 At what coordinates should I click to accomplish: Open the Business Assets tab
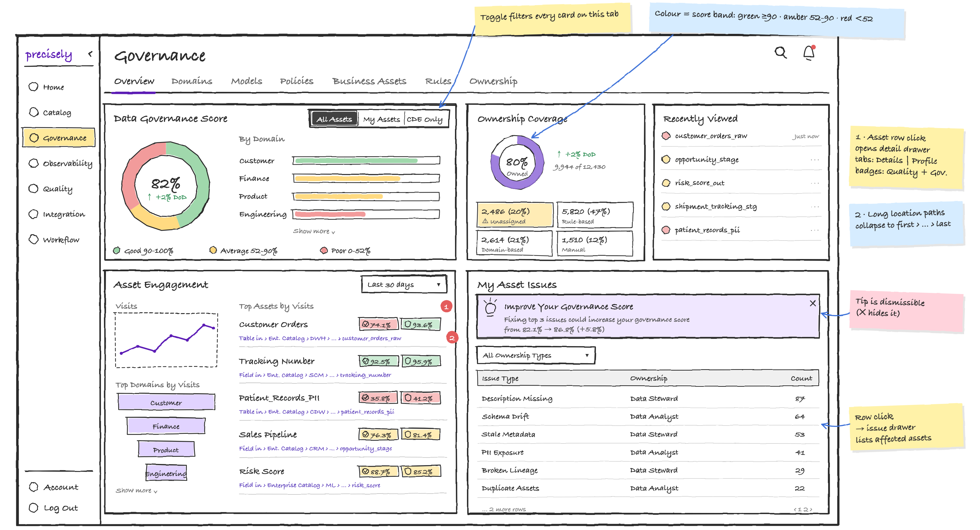(369, 81)
